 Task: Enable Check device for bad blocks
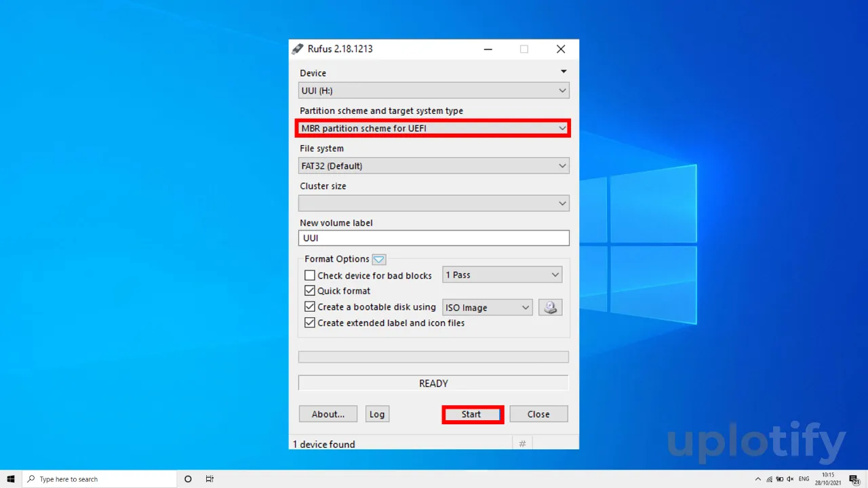(310, 275)
